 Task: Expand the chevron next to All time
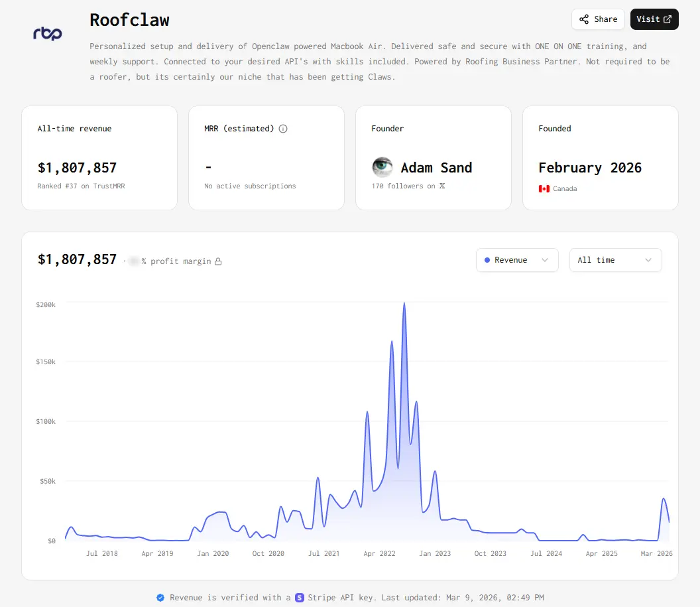648,260
